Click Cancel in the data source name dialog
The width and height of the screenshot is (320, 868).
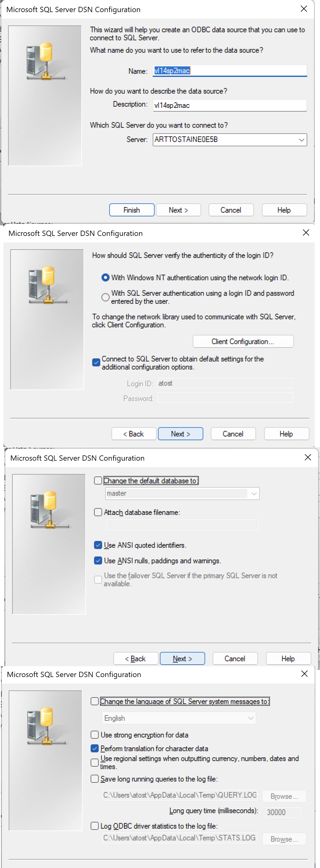pyautogui.click(x=231, y=210)
